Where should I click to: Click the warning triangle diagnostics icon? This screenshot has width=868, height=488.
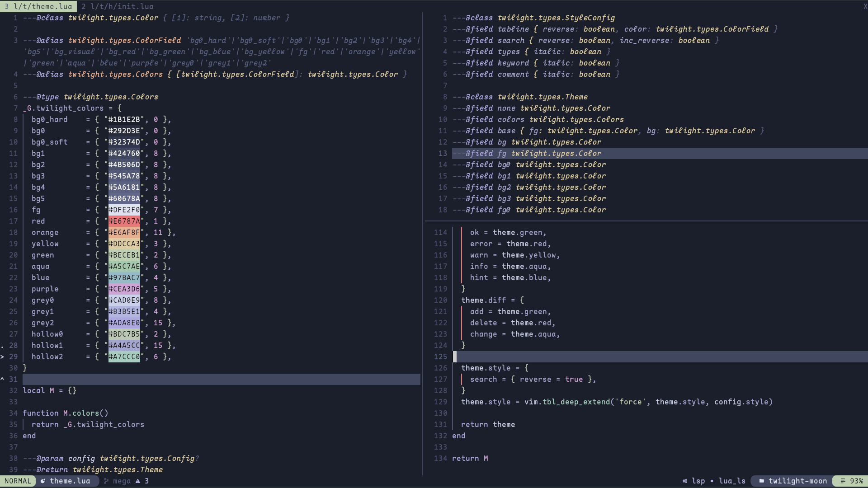point(138,481)
